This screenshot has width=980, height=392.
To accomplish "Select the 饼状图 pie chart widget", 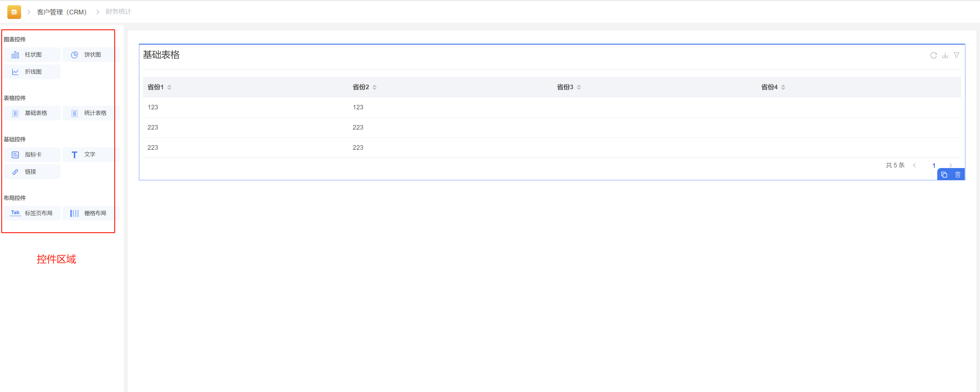I will [91, 55].
